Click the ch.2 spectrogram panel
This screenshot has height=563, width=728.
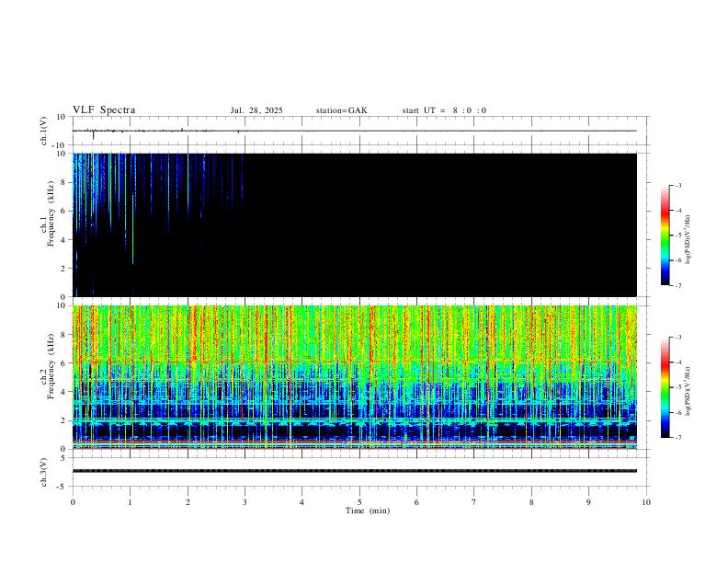pyautogui.click(x=355, y=377)
